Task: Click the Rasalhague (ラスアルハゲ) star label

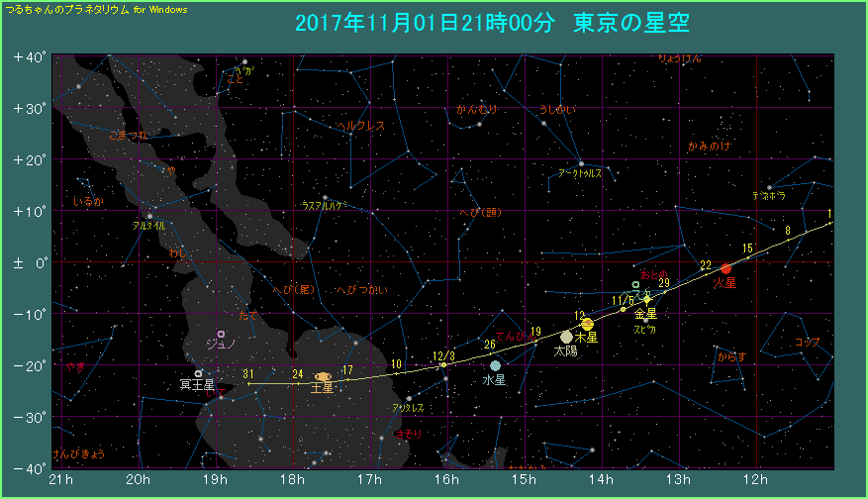Action: tap(324, 205)
